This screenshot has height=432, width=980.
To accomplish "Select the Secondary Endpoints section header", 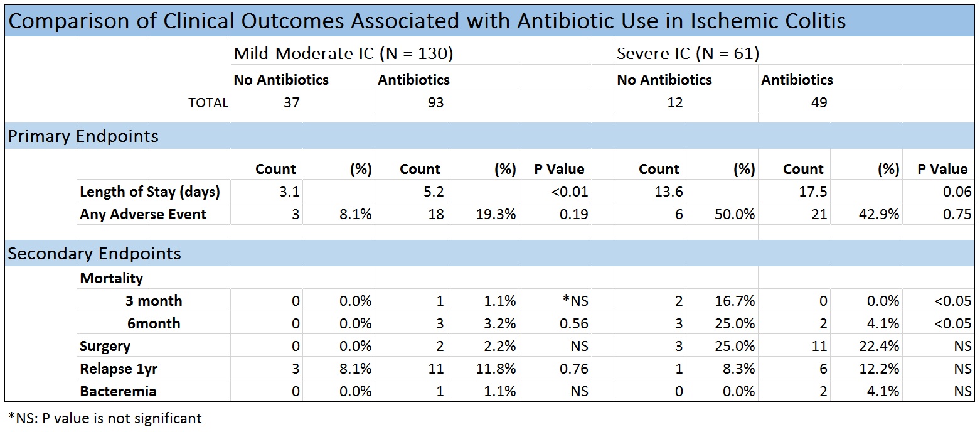I will click(x=94, y=254).
